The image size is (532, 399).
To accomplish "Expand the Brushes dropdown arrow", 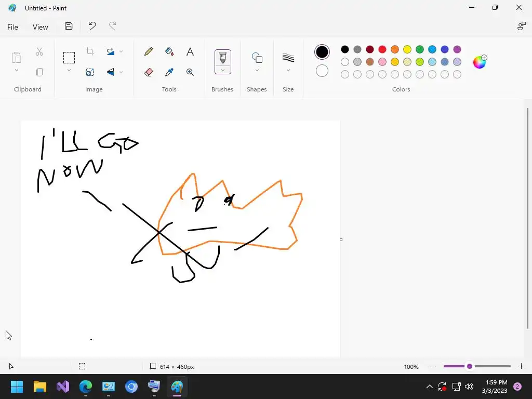I will click(222, 70).
